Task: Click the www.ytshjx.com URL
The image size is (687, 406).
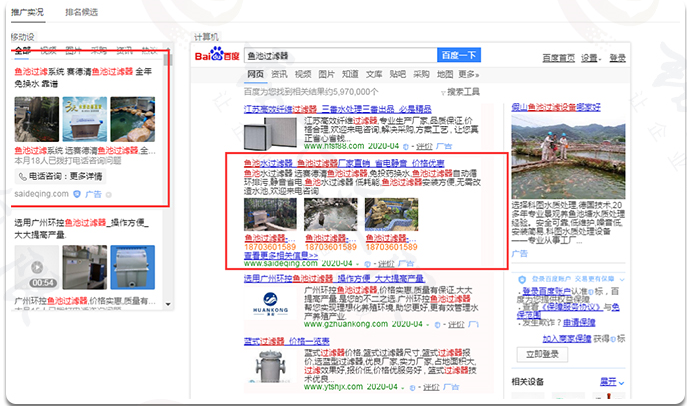Action: [x=333, y=387]
